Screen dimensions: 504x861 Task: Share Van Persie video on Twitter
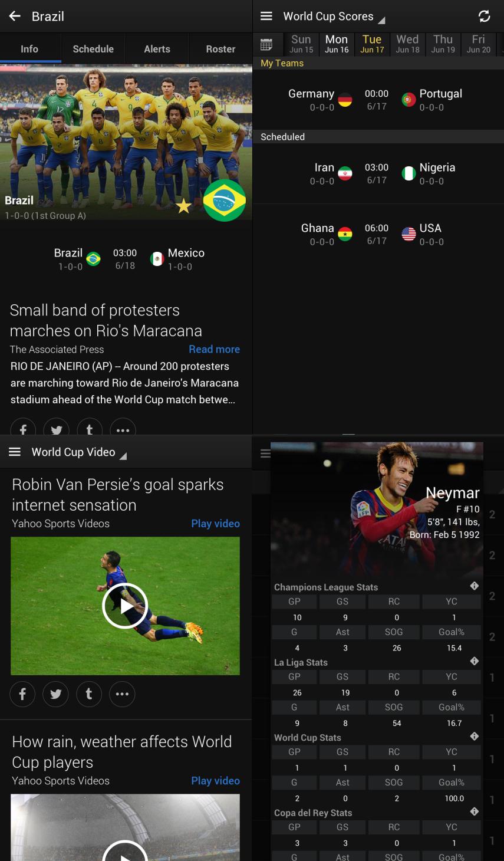[56, 694]
